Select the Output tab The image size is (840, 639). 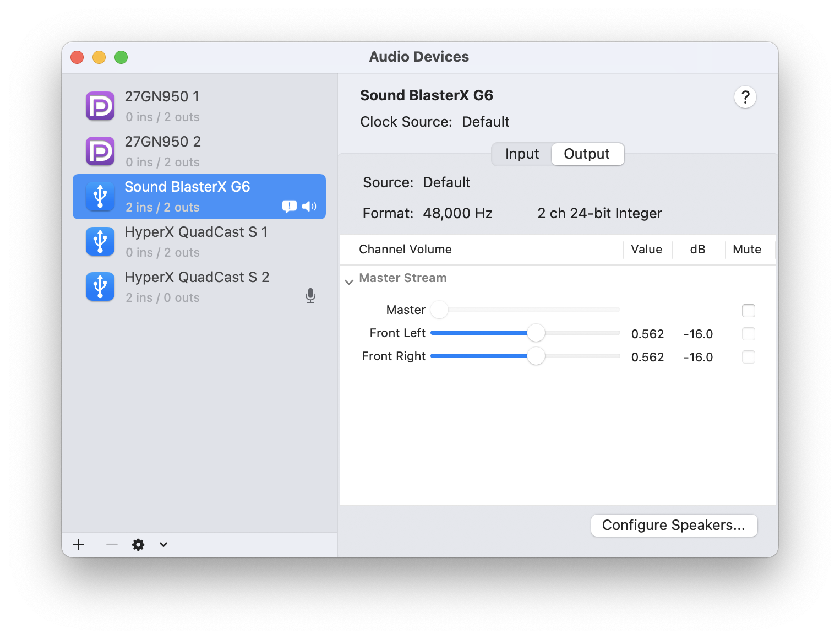tap(587, 154)
